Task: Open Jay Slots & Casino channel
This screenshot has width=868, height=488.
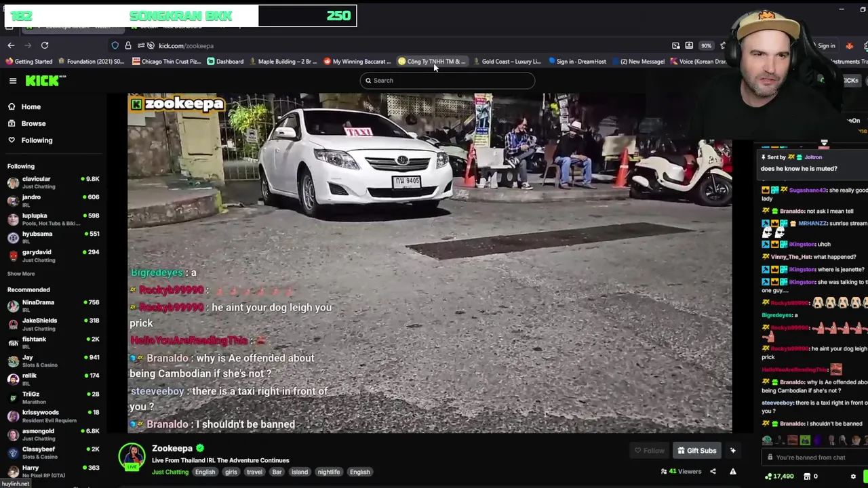Action: coord(53,361)
